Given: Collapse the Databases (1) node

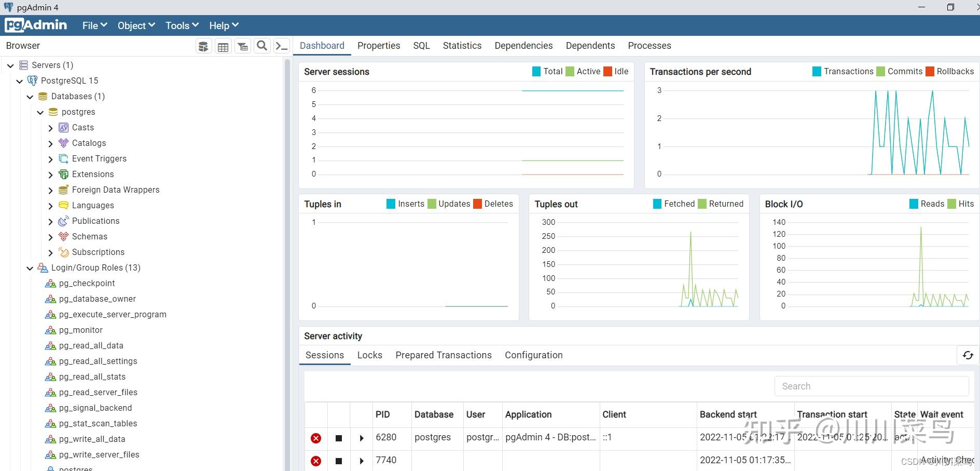Looking at the screenshot, I should pos(30,97).
